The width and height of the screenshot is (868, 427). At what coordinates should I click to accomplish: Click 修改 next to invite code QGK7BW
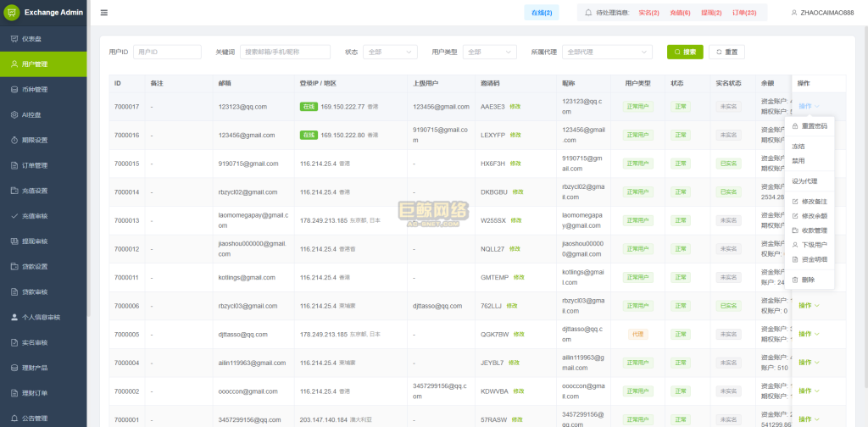(x=519, y=334)
